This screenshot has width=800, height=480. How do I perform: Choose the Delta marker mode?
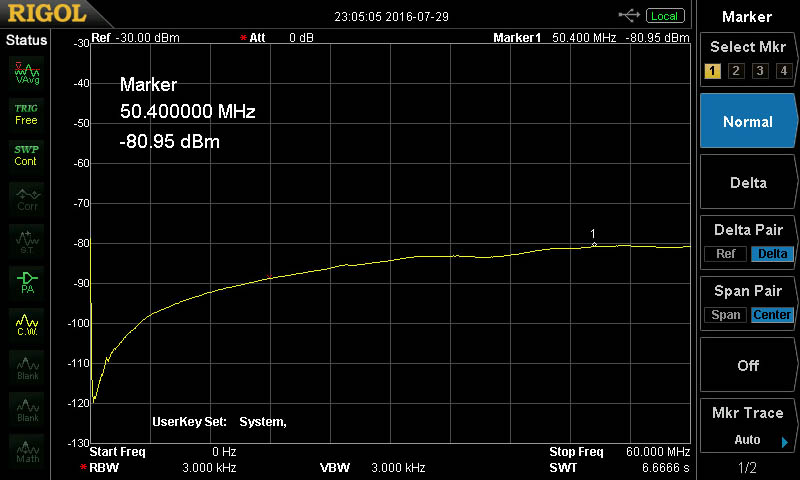point(748,183)
